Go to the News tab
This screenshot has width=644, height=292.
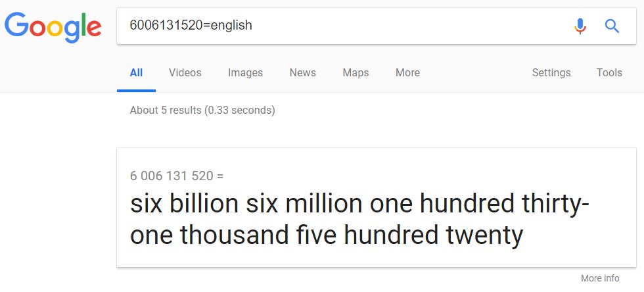[302, 73]
